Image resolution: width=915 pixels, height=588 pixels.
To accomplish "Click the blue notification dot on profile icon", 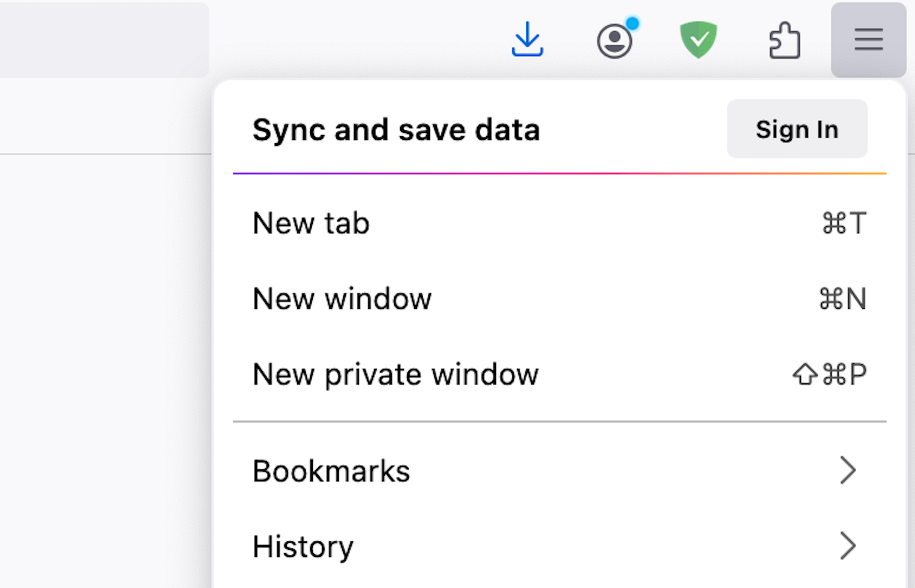I will [x=632, y=23].
